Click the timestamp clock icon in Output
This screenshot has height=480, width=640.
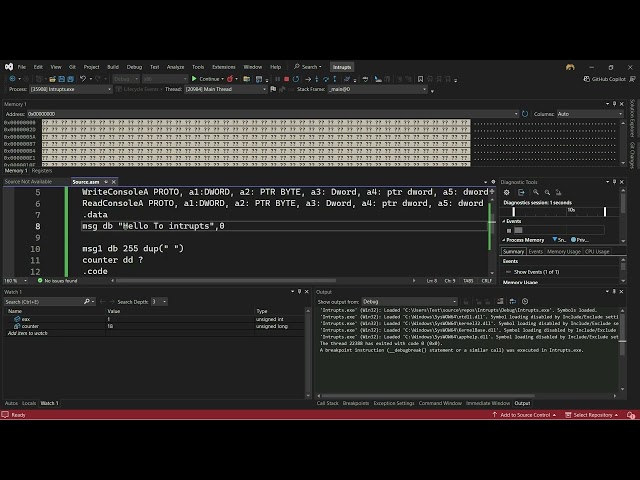[525, 301]
